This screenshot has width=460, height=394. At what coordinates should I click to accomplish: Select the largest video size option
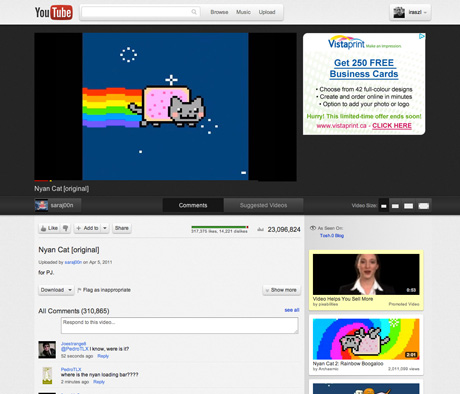(424, 206)
